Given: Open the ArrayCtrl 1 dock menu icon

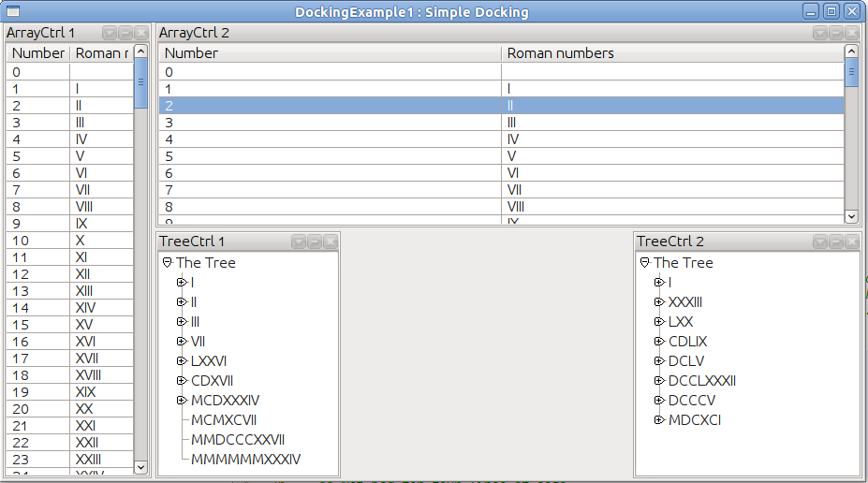Looking at the screenshot, I should click(x=110, y=33).
